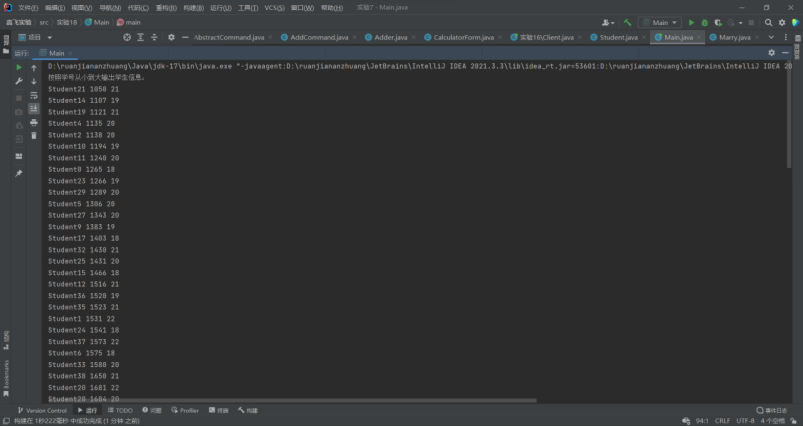Close the Main run tab
Image resolution: width=803 pixels, height=427 pixels.
70,53
